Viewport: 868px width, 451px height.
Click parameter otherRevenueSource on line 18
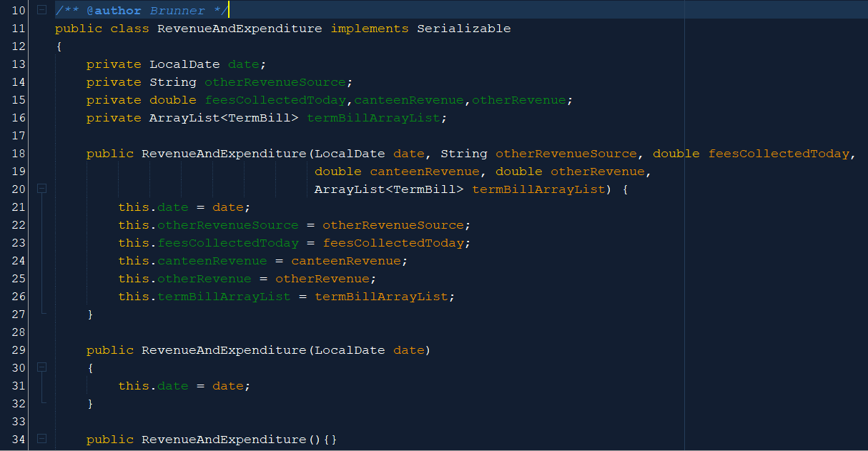click(x=566, y=154)
